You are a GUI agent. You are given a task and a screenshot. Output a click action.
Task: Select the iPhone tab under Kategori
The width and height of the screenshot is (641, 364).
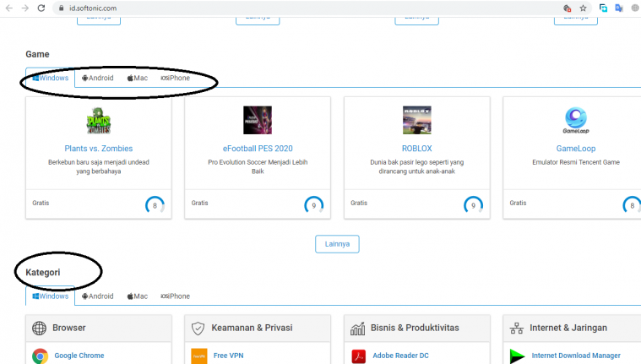(x=175, y=296)
